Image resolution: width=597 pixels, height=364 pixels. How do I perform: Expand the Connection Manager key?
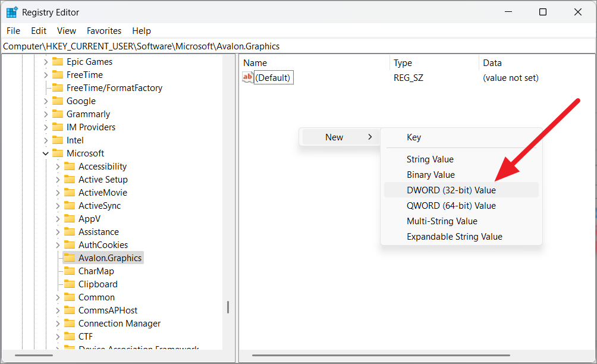pyautogui.click(x=58, y=324)
